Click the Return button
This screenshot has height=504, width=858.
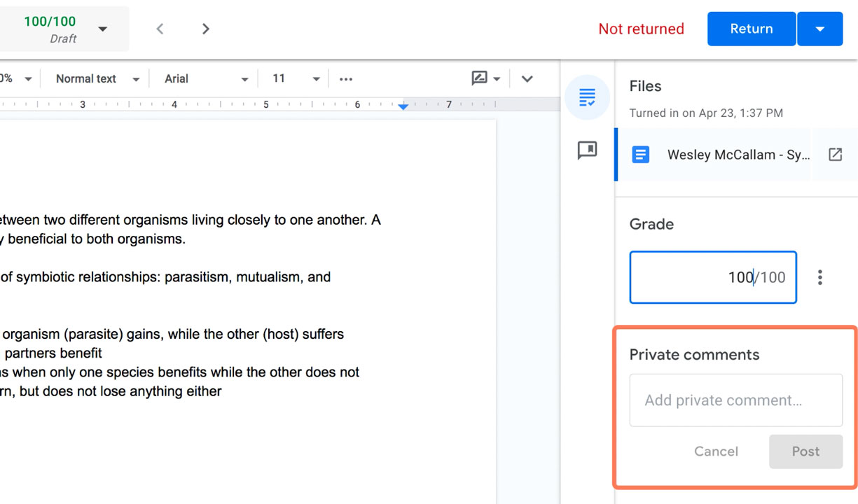pos(751,29)
